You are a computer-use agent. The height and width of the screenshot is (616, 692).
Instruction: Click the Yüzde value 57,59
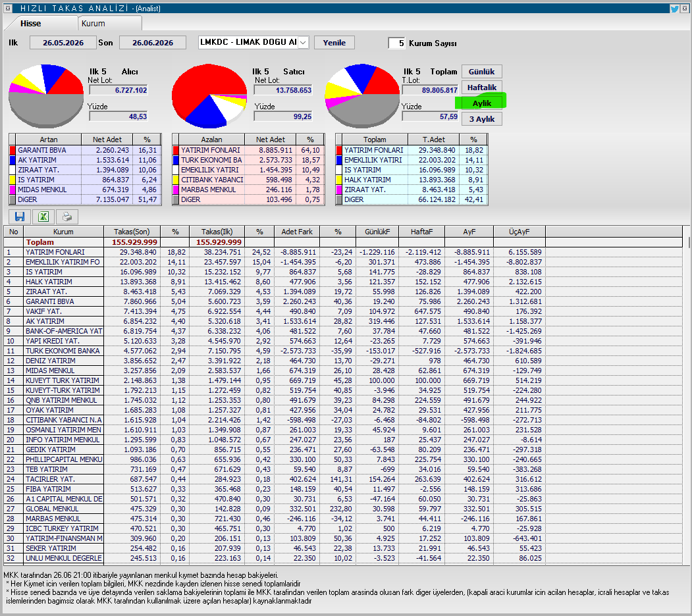(430, 116)
